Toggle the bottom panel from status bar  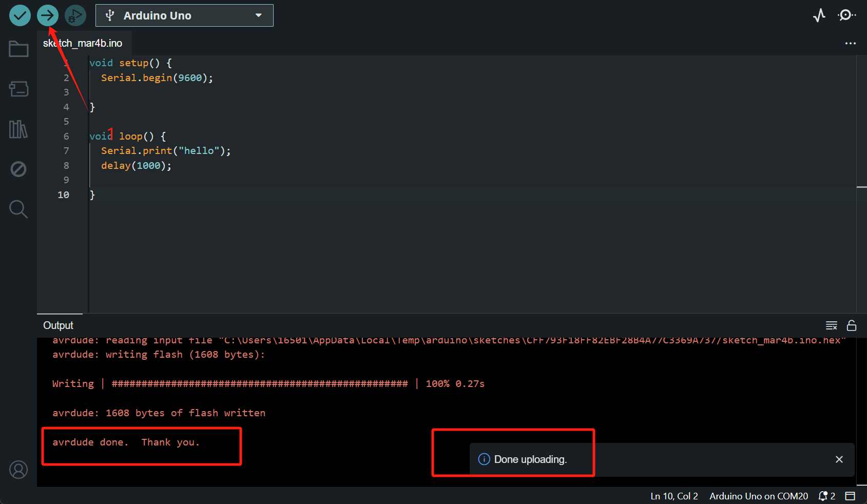(x=851, y=496)
